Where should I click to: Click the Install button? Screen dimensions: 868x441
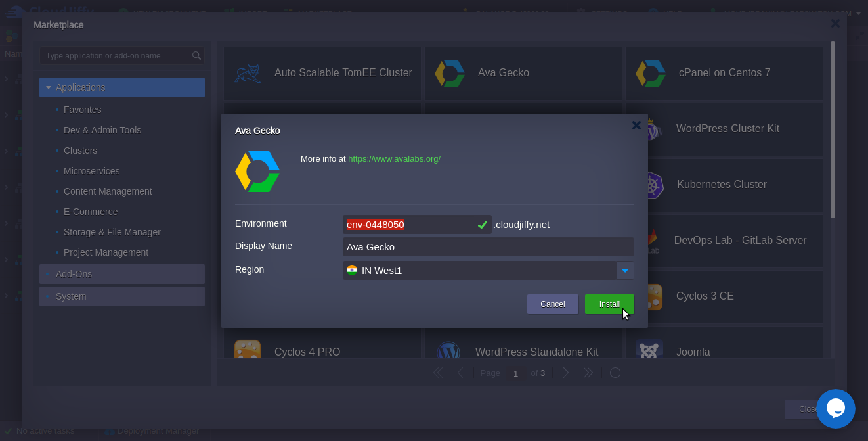tap(609, 304)
